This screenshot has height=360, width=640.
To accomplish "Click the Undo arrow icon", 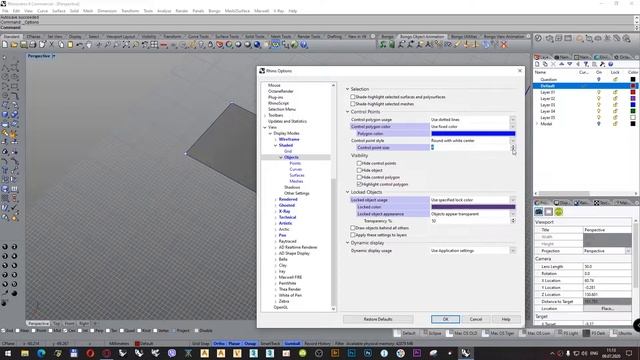I will click(x=80, y=44).
